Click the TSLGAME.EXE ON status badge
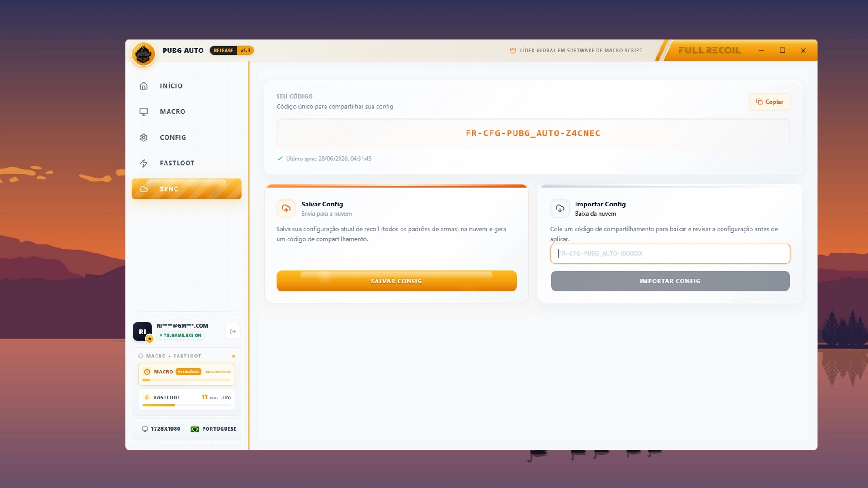 (x=181, y=335)
